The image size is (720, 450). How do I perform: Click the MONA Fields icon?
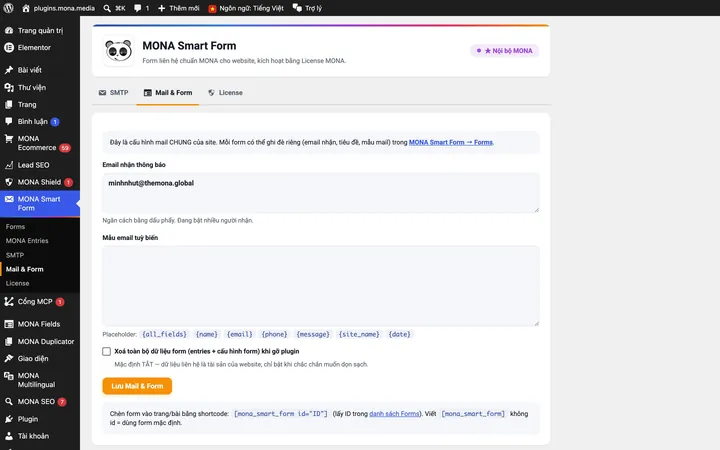[9, 324]
